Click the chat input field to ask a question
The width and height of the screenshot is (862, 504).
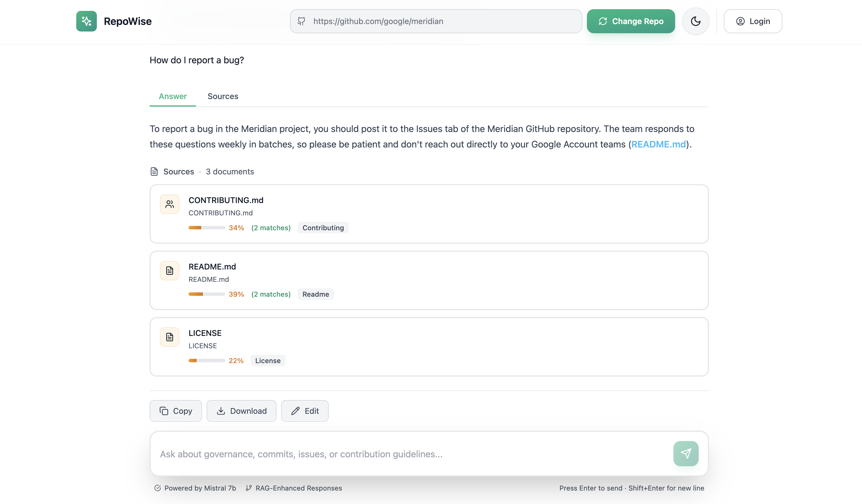tap(376, 454)
